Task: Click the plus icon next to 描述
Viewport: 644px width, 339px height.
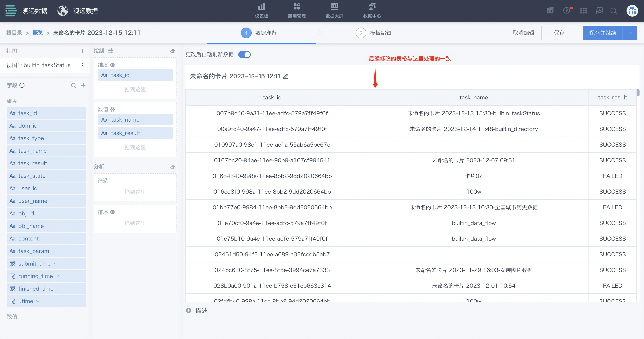Action: [189, 310]
